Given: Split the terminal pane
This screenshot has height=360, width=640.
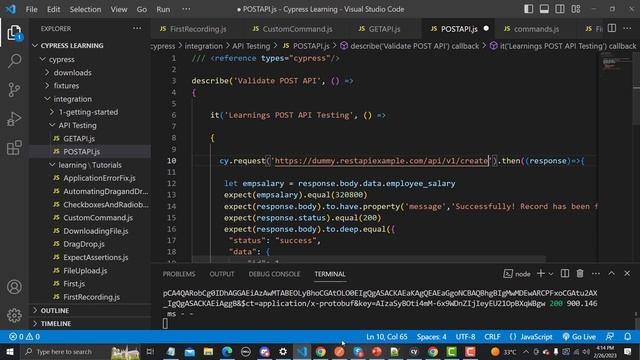Looking at the screenshot, I should tap(565, 273).
